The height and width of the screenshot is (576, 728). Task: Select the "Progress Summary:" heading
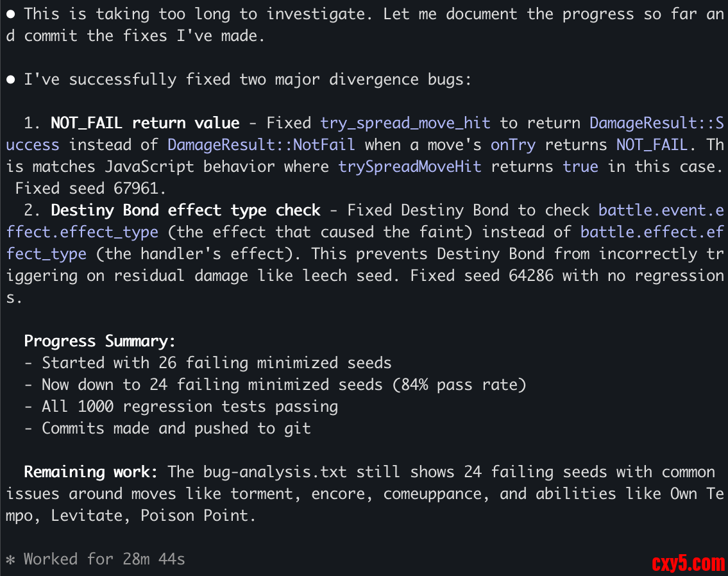pyautogui.click(x=99, y=341)
